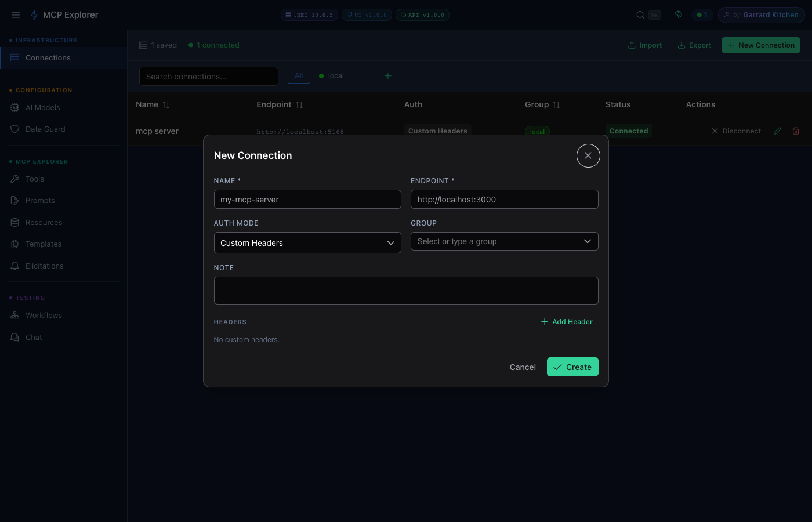The width and height of the screenshot is (812, 522).
Task: Edit the mcp server connection with the pencil
Action: tap(777, 130)
